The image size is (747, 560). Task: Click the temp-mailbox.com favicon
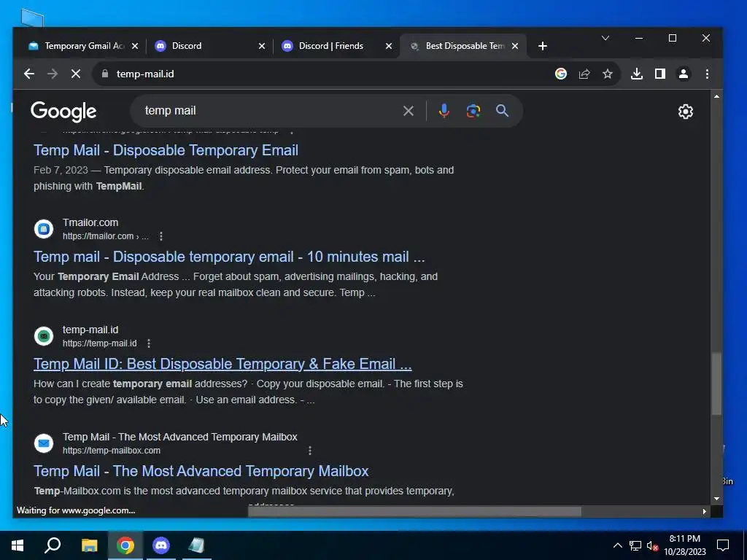44,443
